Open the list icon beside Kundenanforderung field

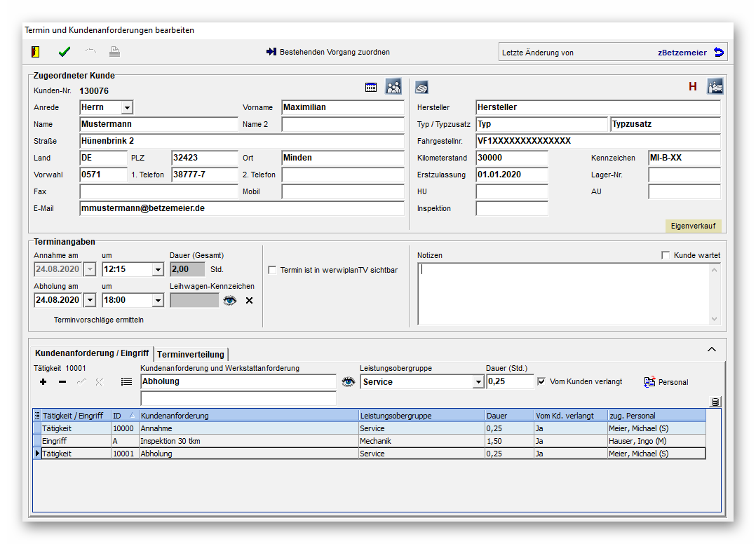click(126, 381)
